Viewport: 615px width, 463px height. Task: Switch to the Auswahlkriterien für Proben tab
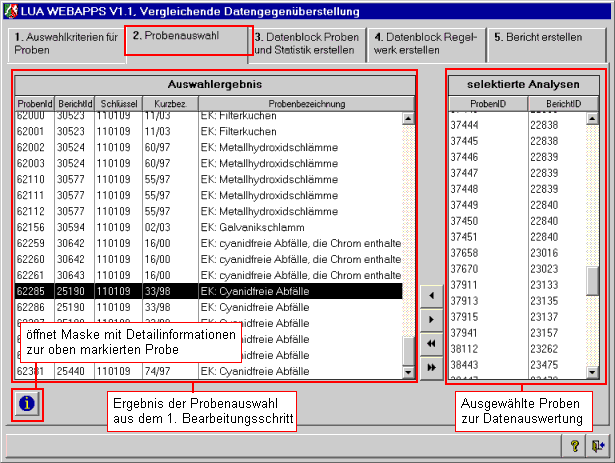click(x=65, y=43)
